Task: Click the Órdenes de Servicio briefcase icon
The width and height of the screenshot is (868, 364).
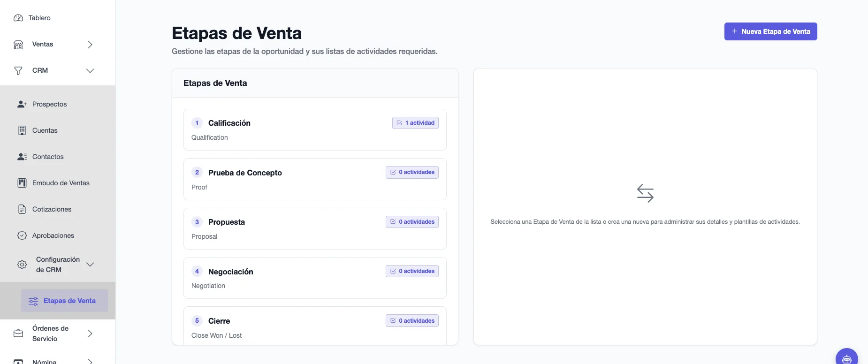Action: click(x=18, y=334)
